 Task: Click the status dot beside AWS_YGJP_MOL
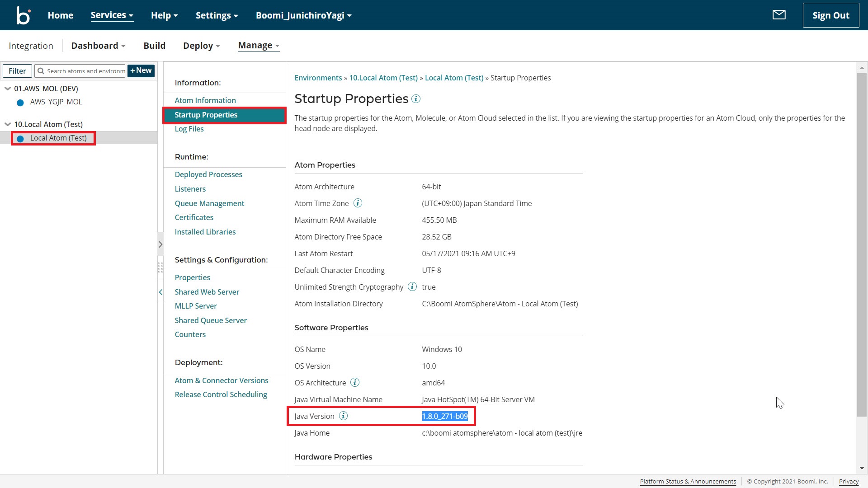tap(20, 103)
